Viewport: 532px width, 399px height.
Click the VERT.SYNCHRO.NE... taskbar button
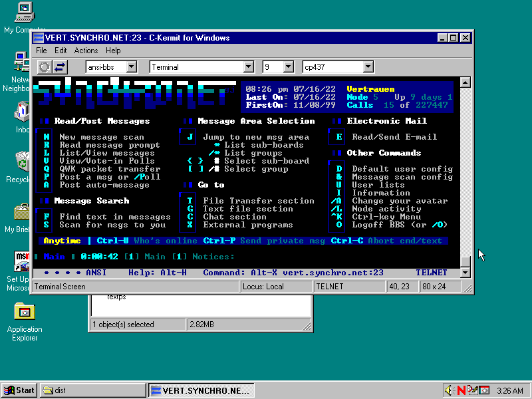point(201,390)
